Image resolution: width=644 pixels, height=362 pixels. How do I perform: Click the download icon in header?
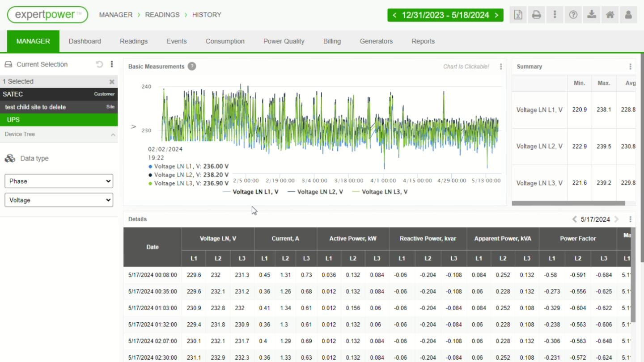[x=591, y=15]
